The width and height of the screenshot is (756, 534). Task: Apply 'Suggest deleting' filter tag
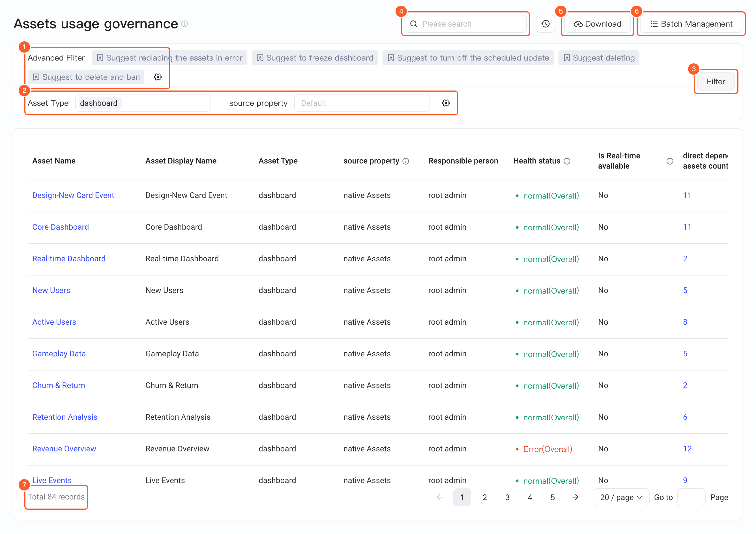pyautogui.click(x=599, y=58)
